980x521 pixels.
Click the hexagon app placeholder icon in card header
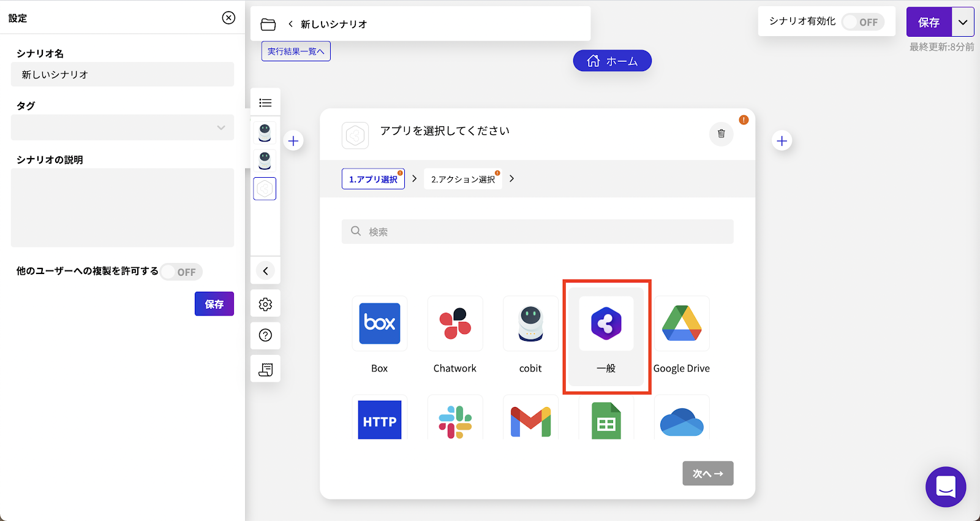355,135
